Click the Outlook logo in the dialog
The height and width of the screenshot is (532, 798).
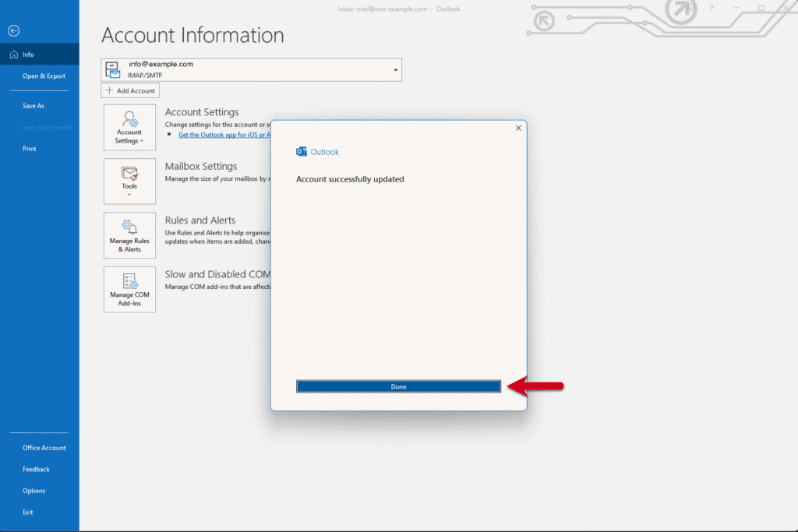(302, 152)
